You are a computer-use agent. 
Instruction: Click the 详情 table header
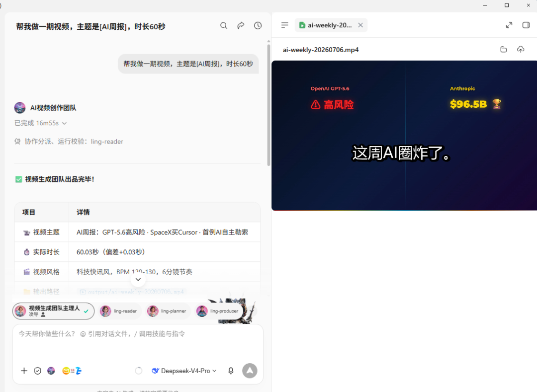point(83,213)
